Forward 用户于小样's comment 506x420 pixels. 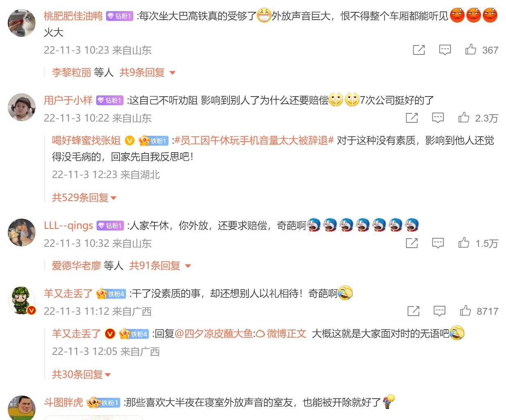(x=412, y=118)
